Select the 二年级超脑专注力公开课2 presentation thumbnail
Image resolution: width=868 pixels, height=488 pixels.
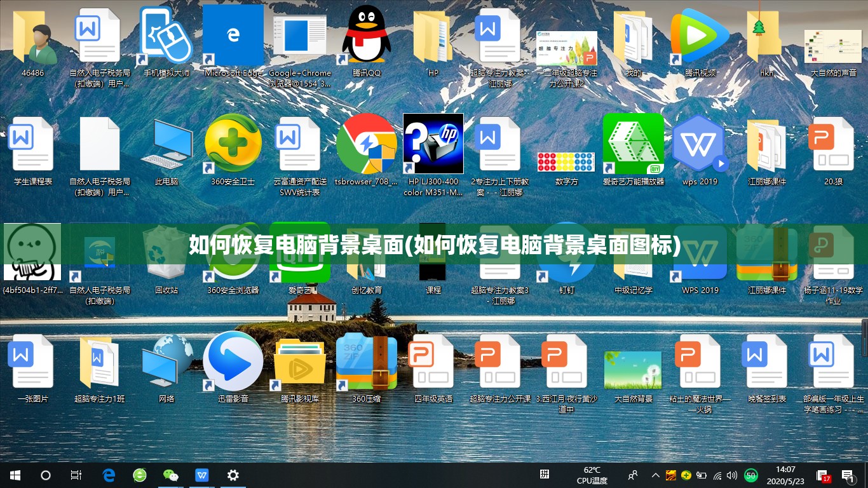pos(567,48)
